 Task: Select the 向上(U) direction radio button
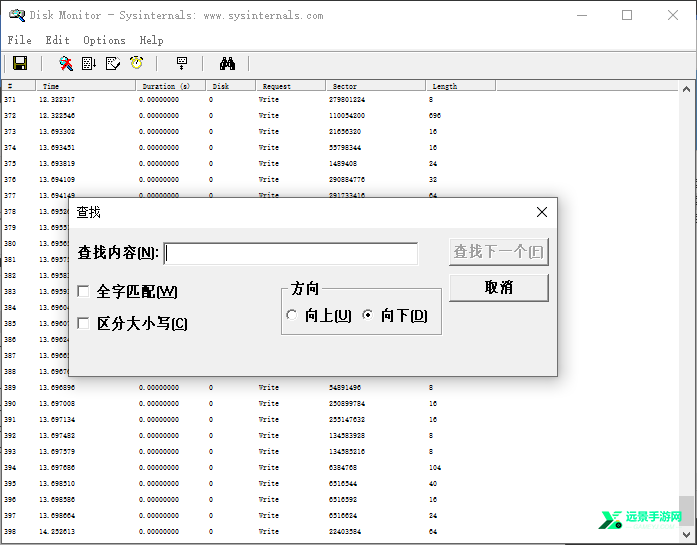click(292, 315)
